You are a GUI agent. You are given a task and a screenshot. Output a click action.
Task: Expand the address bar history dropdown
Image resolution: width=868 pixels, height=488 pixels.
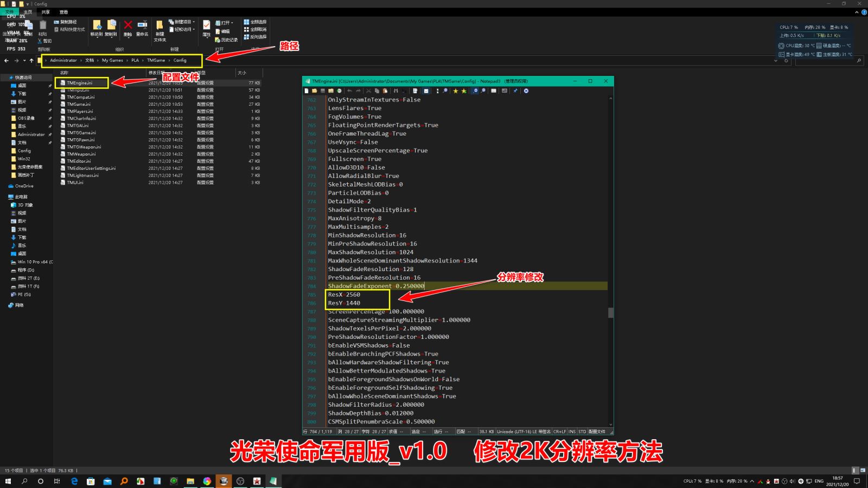[776, 60]
